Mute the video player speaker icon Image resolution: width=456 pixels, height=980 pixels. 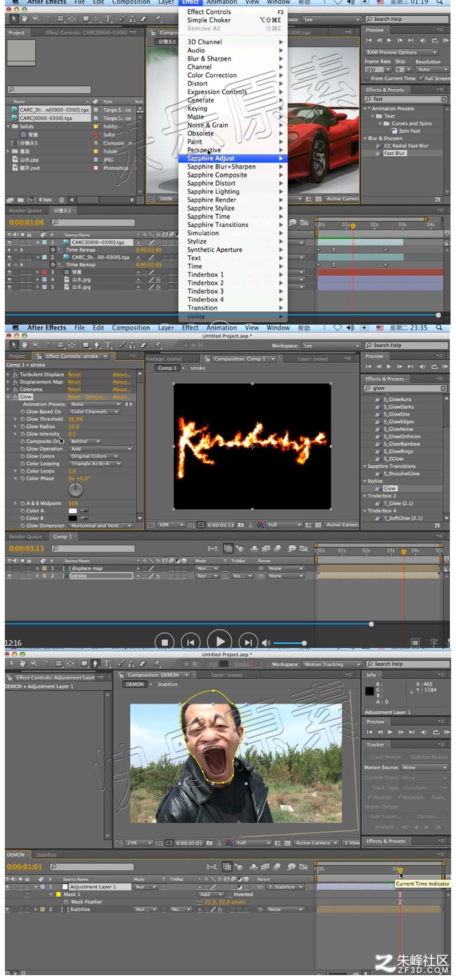pos(266,643)
